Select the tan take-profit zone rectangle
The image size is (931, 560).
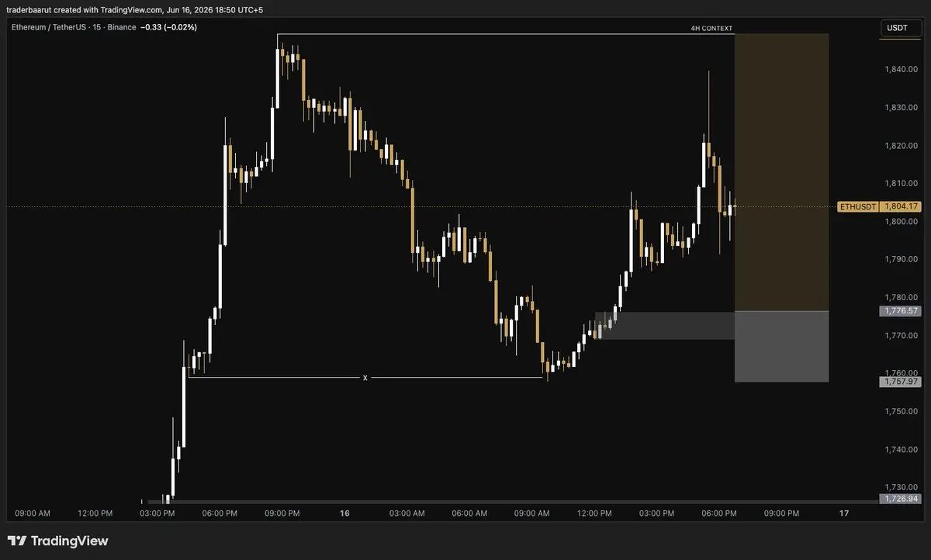pos(781,172)
